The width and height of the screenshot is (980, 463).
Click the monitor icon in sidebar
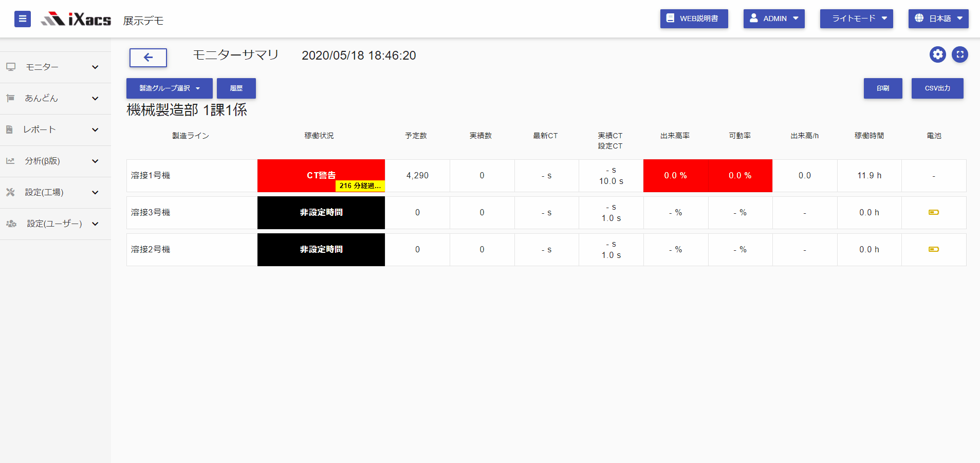(11, 67)
